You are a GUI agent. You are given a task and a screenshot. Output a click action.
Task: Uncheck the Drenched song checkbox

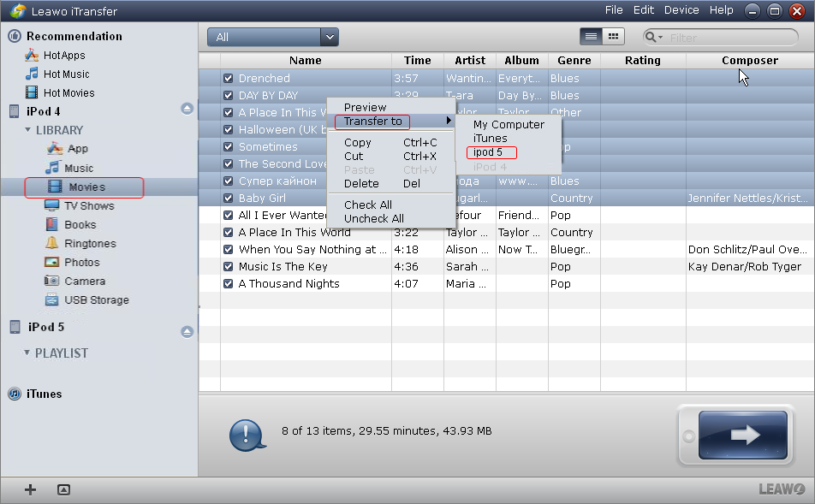point(228,79)
